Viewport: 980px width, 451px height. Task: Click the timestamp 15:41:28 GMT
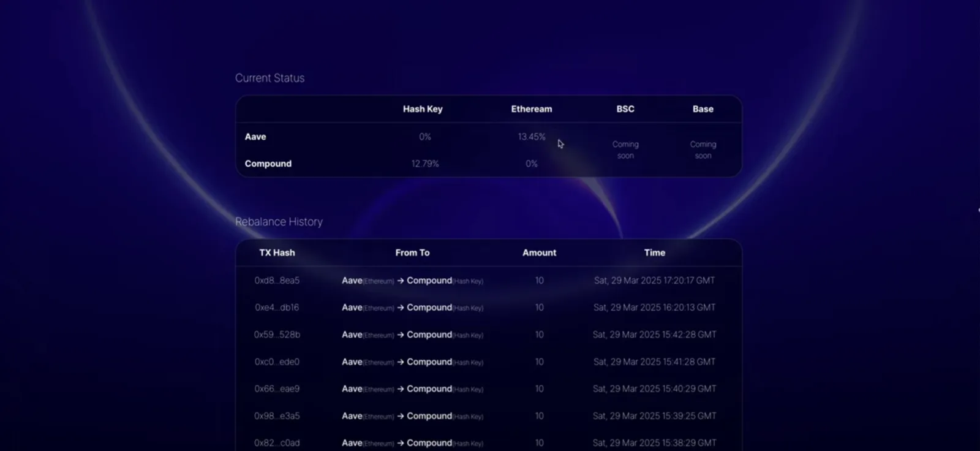(655, 362)
